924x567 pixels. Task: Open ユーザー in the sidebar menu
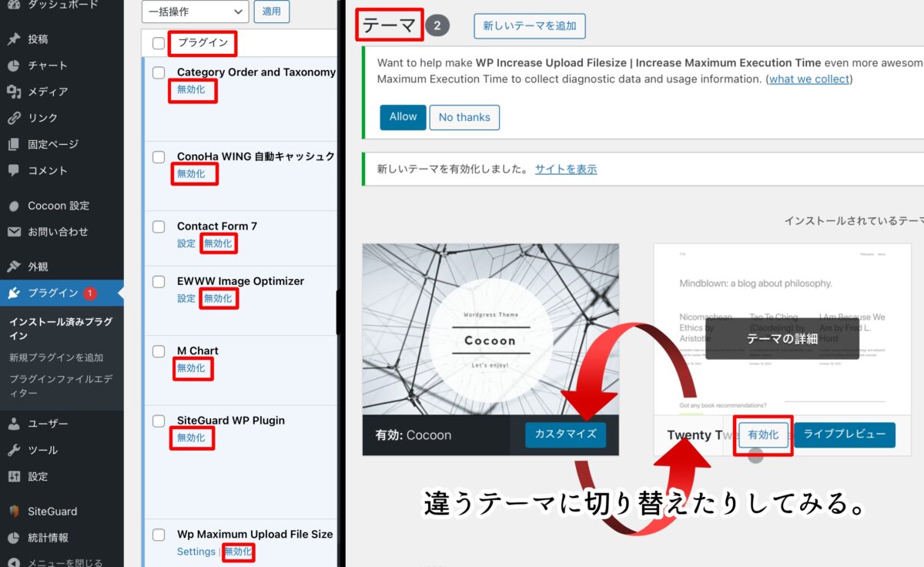(48, 424)
